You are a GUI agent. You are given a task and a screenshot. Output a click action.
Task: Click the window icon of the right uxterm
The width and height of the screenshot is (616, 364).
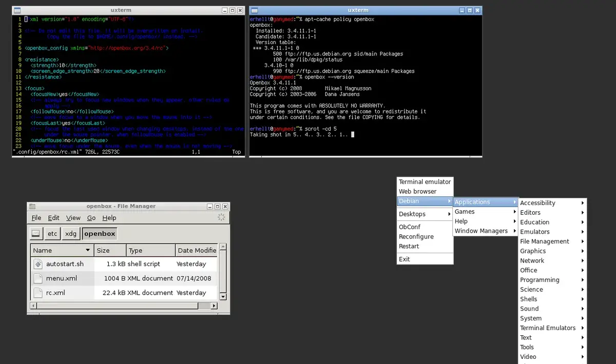point(255,10)
